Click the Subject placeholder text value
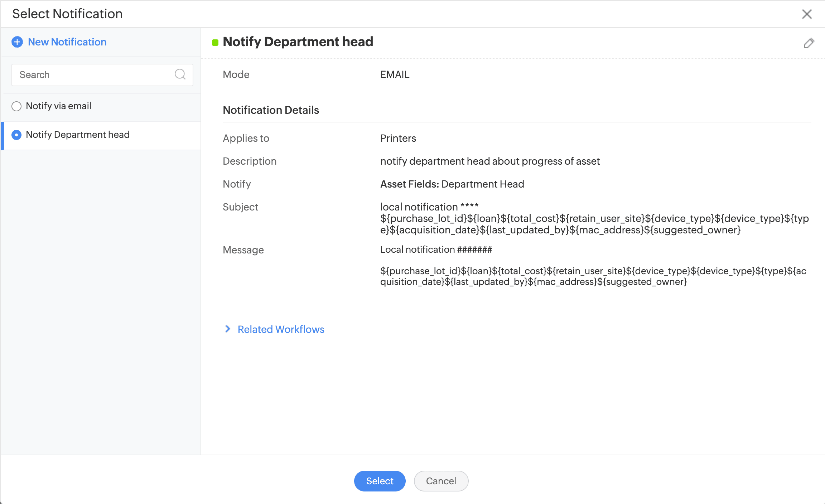The image size is (825, 504). pyautogui.click(x=594, y=218)
